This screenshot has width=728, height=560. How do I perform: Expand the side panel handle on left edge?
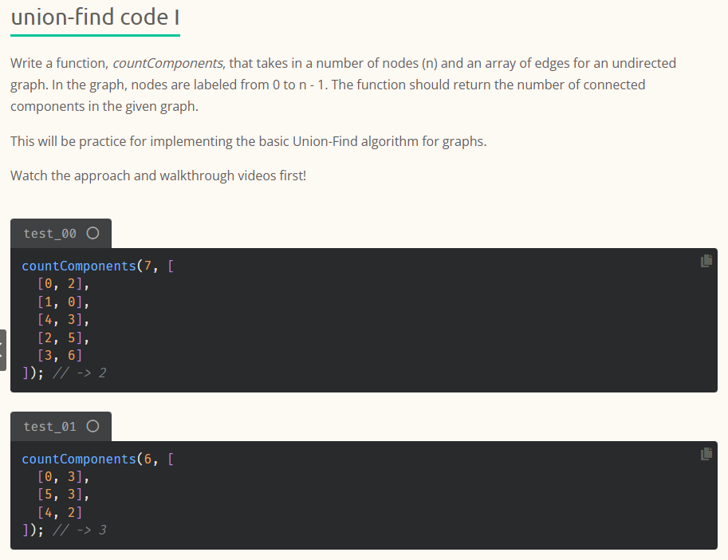coord(3,349)
